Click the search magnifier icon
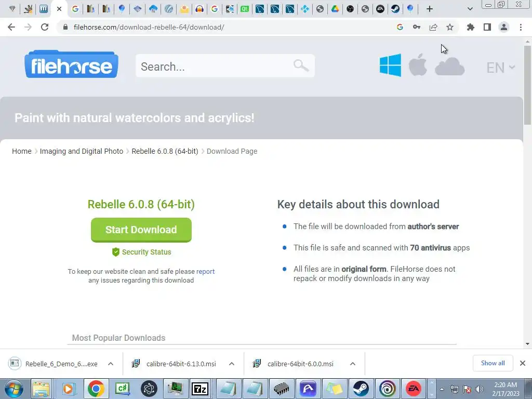 pyautogui.click(x=301, y=65)
